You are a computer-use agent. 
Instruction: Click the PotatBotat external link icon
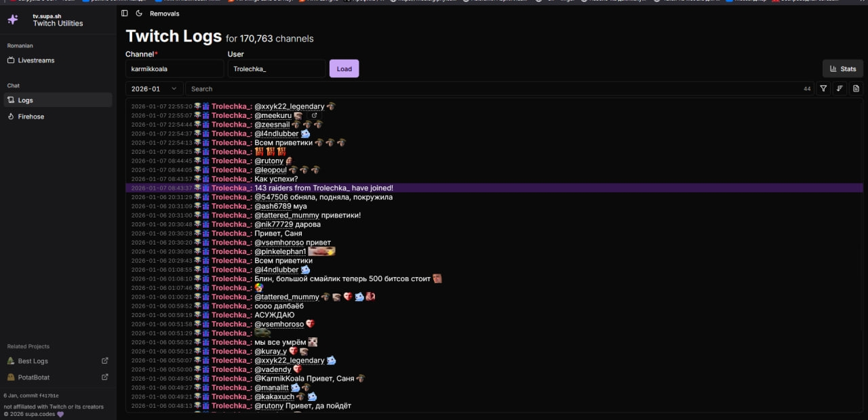tap(104, 377)
